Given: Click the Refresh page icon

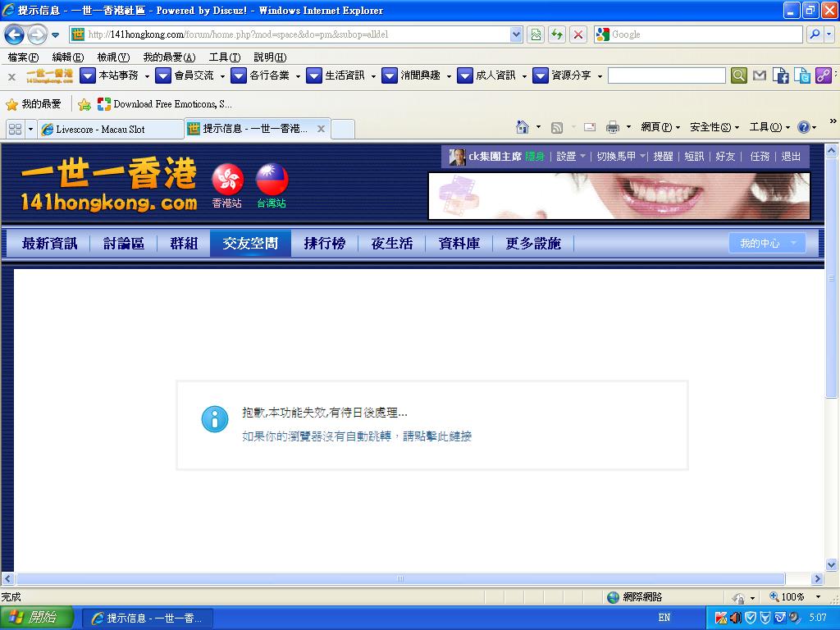Looking at the screenshot, I should click(557, 34).
